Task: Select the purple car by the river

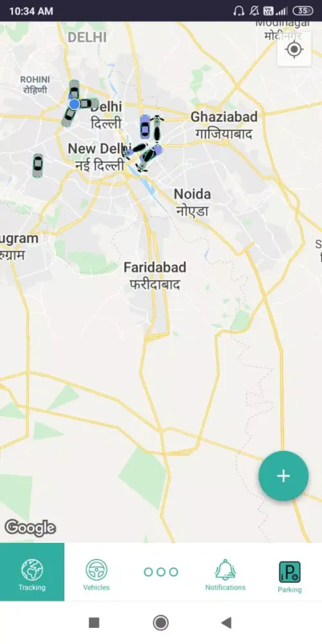Action: pos(151,154)
